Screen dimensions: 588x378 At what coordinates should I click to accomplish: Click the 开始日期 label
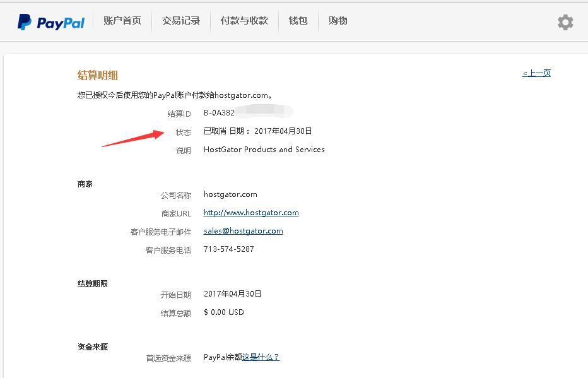click(176, 295)
